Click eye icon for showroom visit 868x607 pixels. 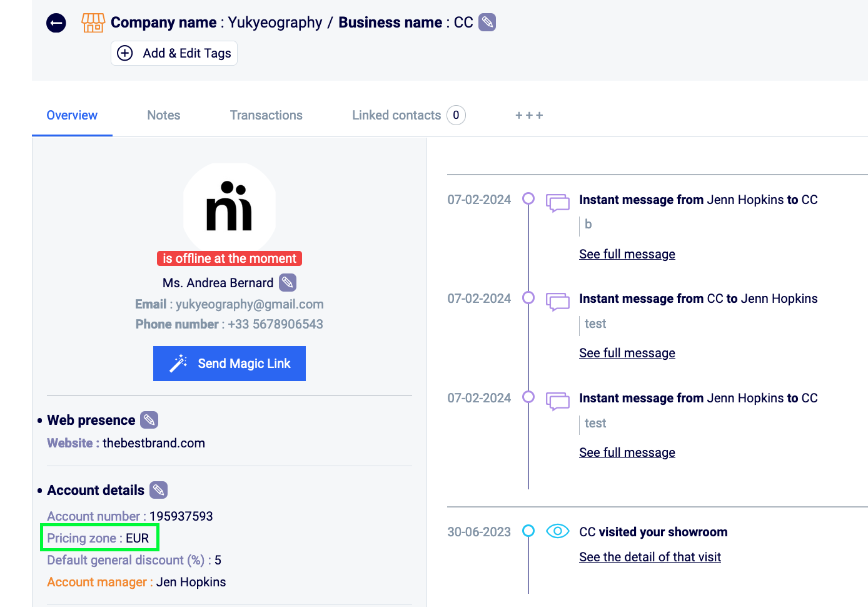[558, 531]
